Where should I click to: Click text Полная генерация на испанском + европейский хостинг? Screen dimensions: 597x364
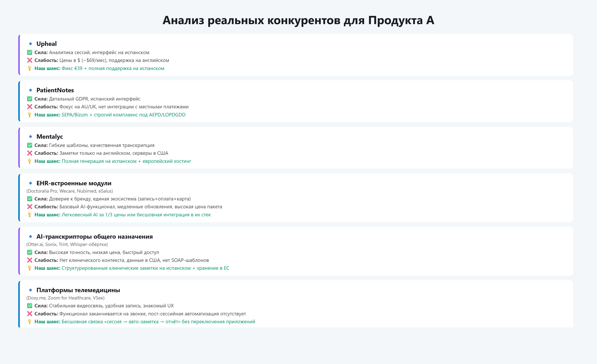[x=126, y=161]
